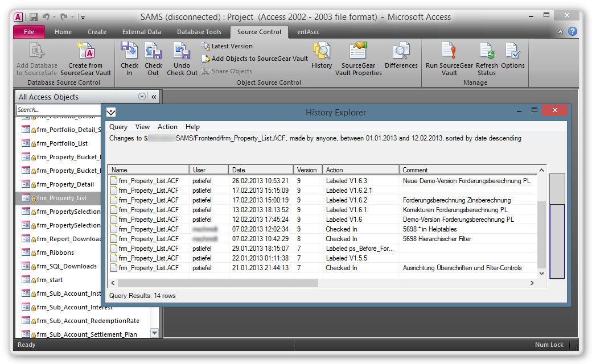Screen dimensions: 592x364
Task: Open Query menu in History Explorer
Action: tap(118, 127)
